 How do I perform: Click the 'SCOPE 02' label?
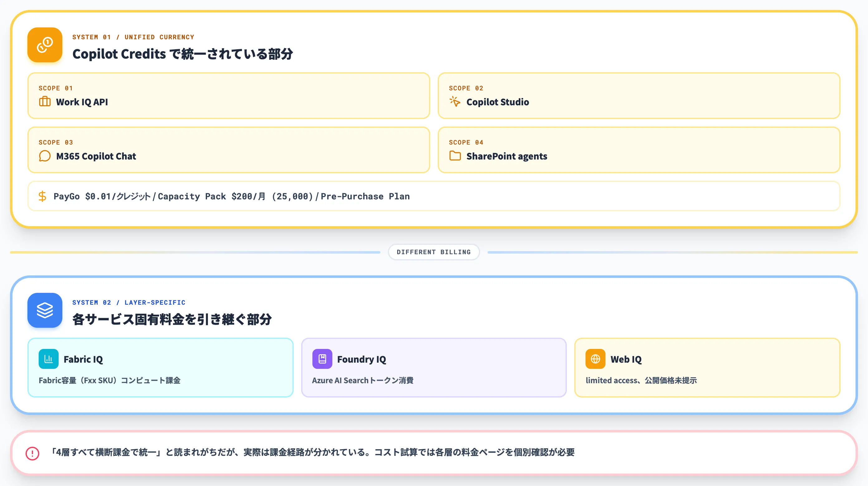(466, 88)
